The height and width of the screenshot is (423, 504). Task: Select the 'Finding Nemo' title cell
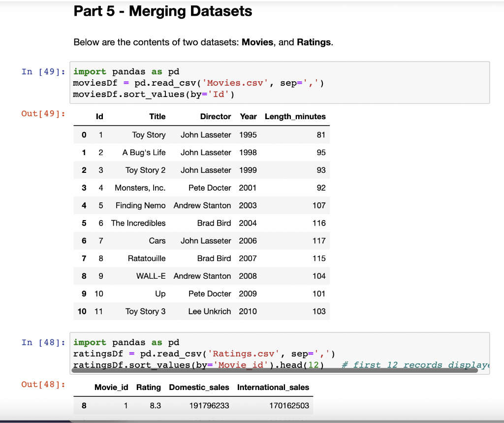pos(141,205)
